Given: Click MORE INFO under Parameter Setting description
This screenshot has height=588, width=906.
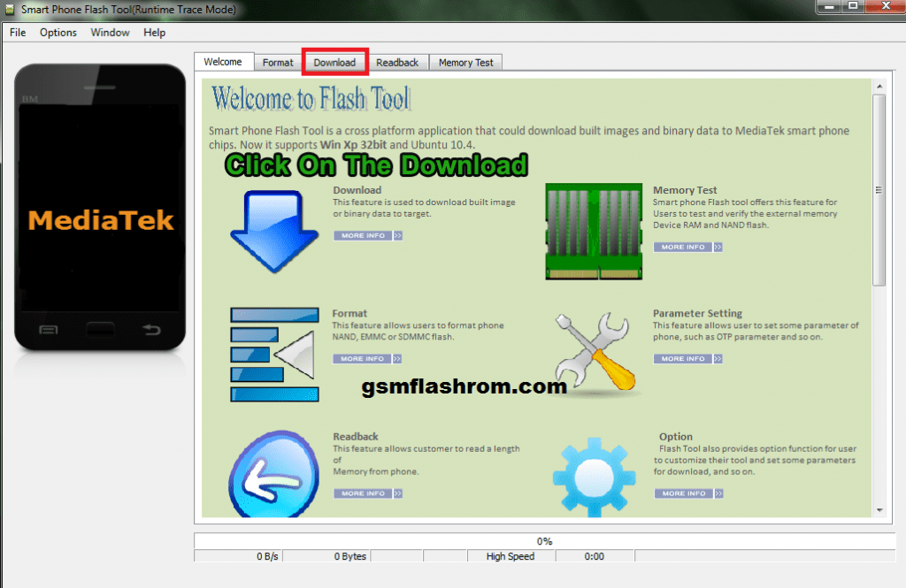Looking at the screenshot, I should coord(687,359).
